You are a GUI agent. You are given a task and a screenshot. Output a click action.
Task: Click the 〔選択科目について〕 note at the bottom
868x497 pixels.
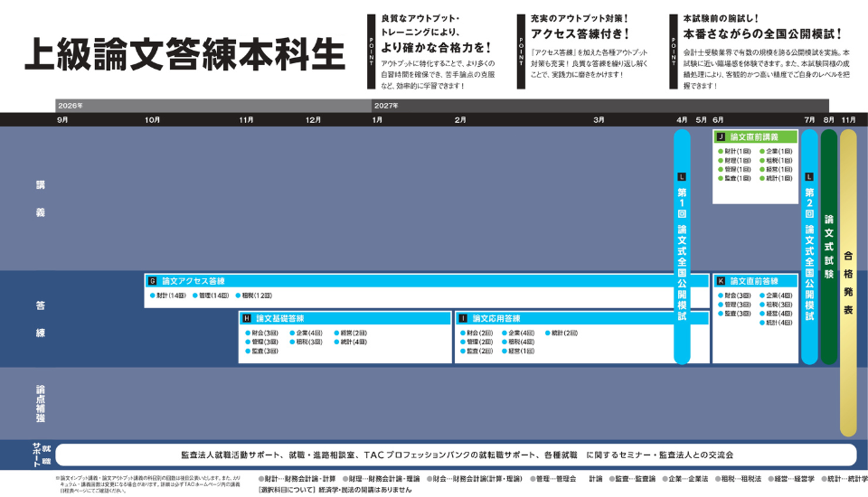[x=335, y=490]
